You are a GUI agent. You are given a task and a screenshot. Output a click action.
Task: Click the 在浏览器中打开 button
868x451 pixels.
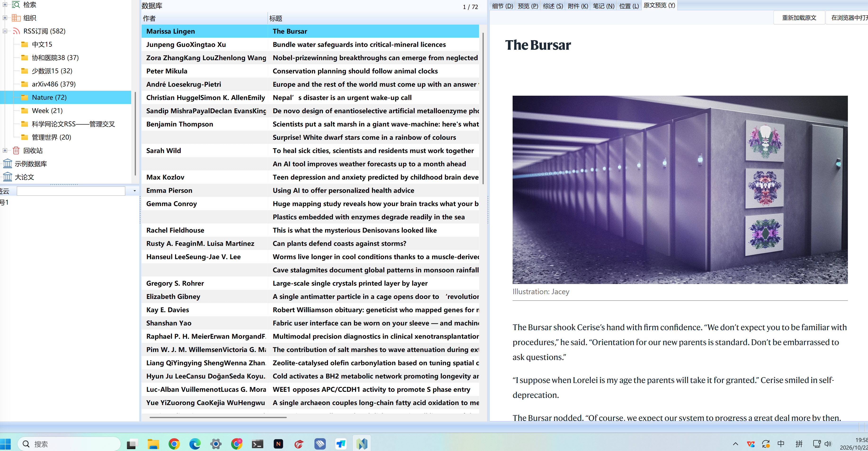[x=847, y=18]
